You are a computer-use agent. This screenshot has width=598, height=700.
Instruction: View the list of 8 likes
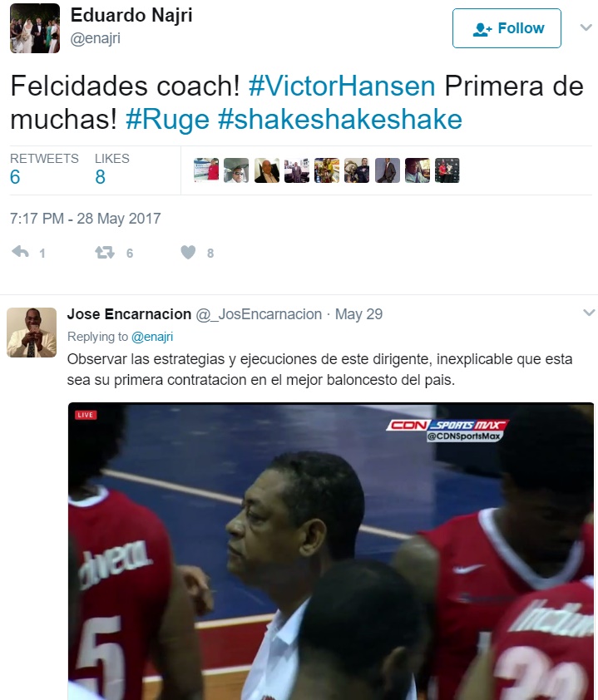point(112,169)
